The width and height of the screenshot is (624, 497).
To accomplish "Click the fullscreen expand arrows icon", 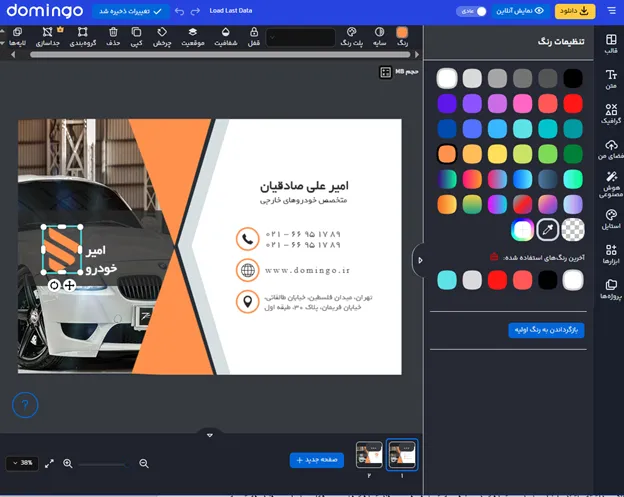I will [50, 463].
